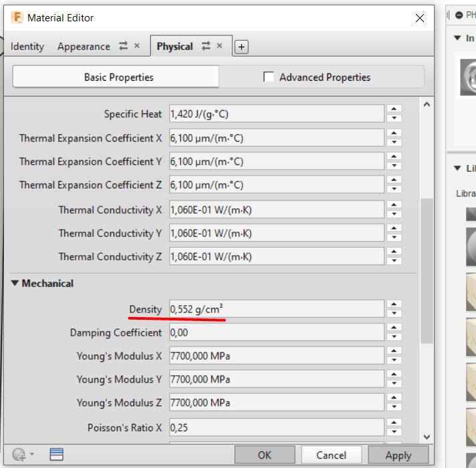Click the Damping Coefficient label
476x468 pixels.
[x=115, y=332]
